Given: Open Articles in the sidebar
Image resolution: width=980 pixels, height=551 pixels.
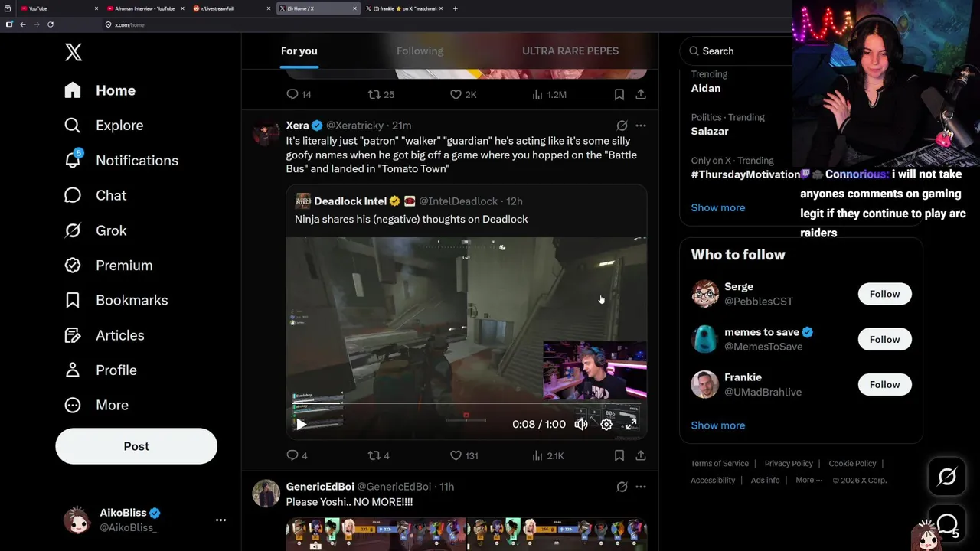Looking at the screenshot, I should pos(105,335).
